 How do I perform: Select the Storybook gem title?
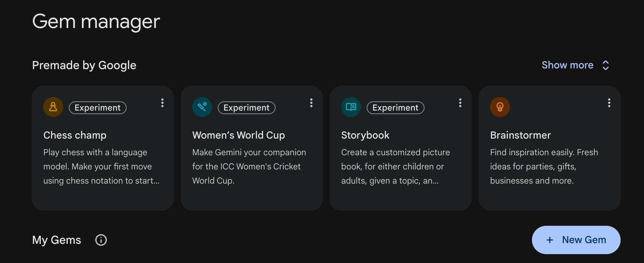pyautogui.click(x=365, y=135)
